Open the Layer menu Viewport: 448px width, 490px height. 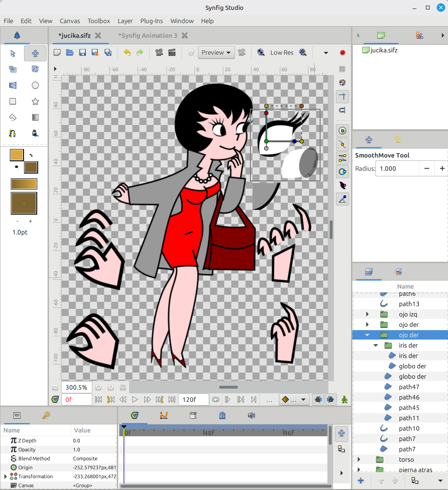click(125, 21)
